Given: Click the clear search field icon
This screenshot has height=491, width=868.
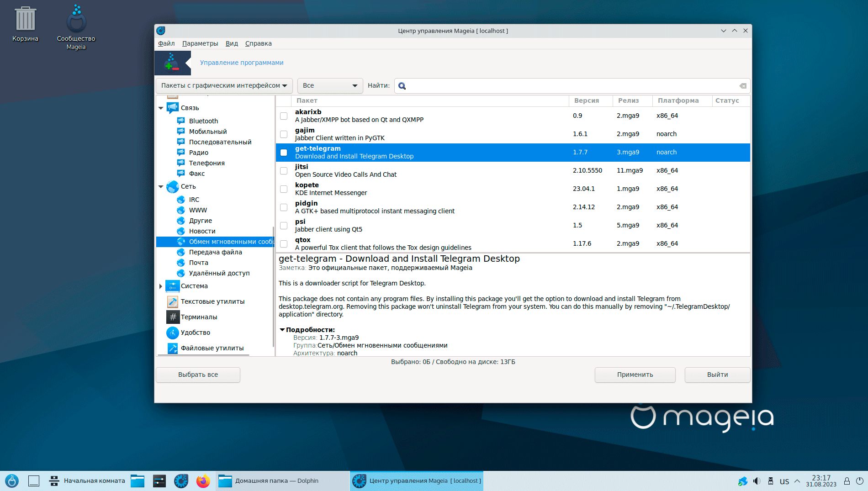Looking at the screenshot, I should (743, 86).
